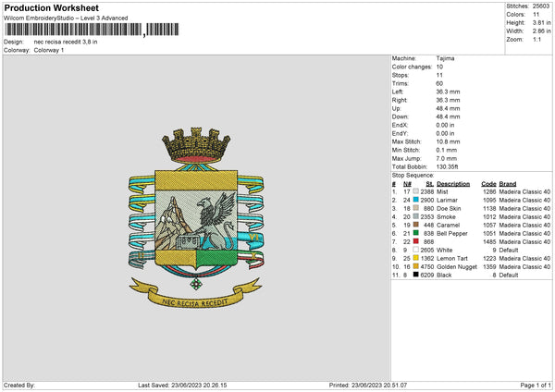Click the Max Jump value '7.0 mm'
Screen dimensions: 555x392
pos(447,158)
